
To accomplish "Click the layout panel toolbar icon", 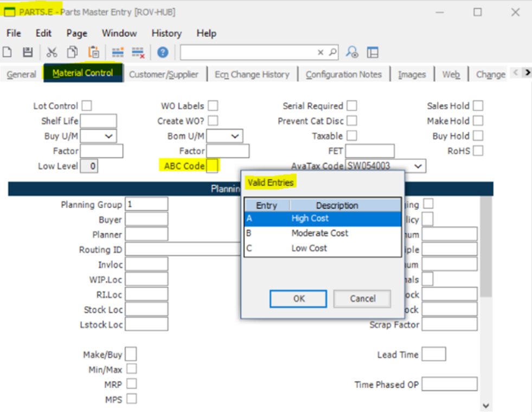I will point(373,52).
